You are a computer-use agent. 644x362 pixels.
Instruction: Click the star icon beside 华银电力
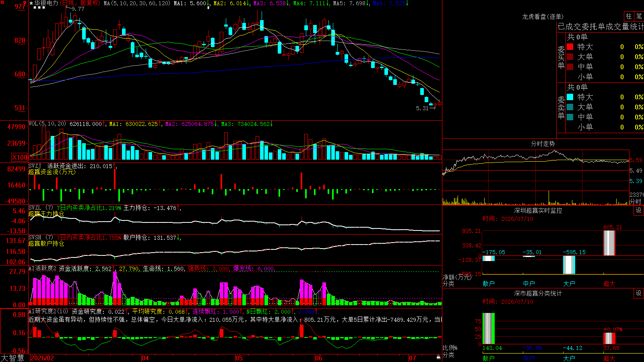(31, 3)
